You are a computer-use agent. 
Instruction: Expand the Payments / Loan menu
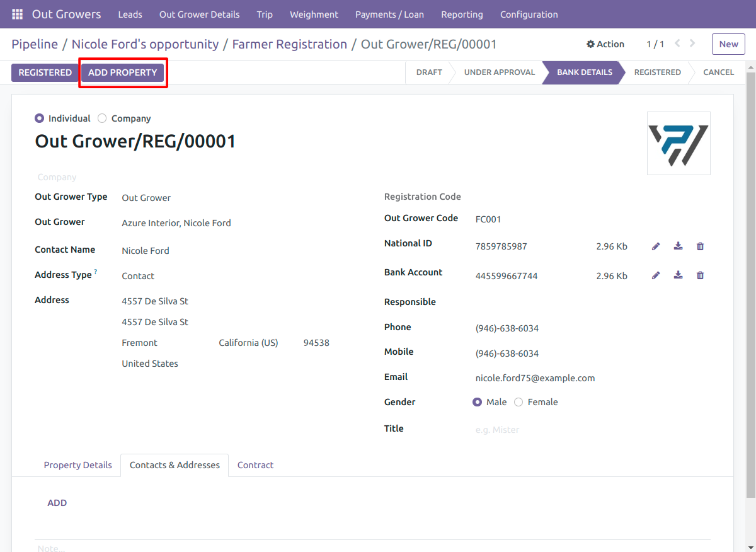click(x=389, y=14)
